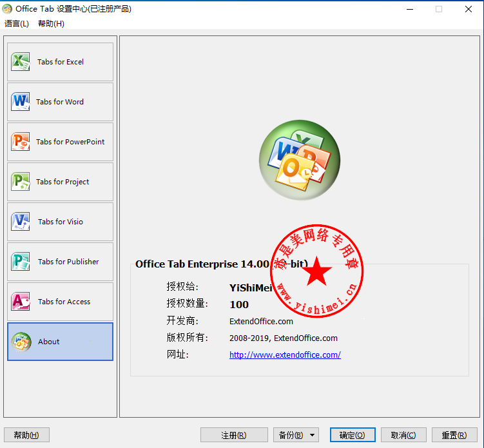
Task: Click the PowerPoint icon in sidebar
Action: (21, 142)
